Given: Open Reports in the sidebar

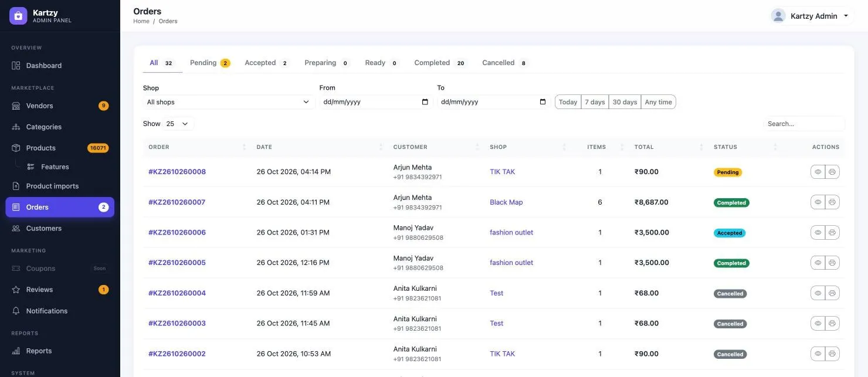Looking at the screenshot, I should pyautogui.click(x=60, y=351).
